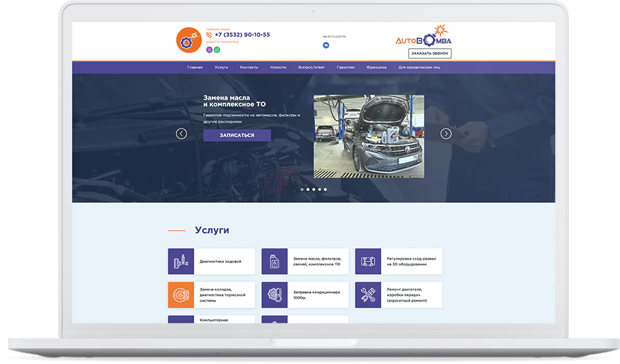Click the Диагностика ходовой suspension icon
Viewport: 620px width, 364px height.
[x=181, y=261]
